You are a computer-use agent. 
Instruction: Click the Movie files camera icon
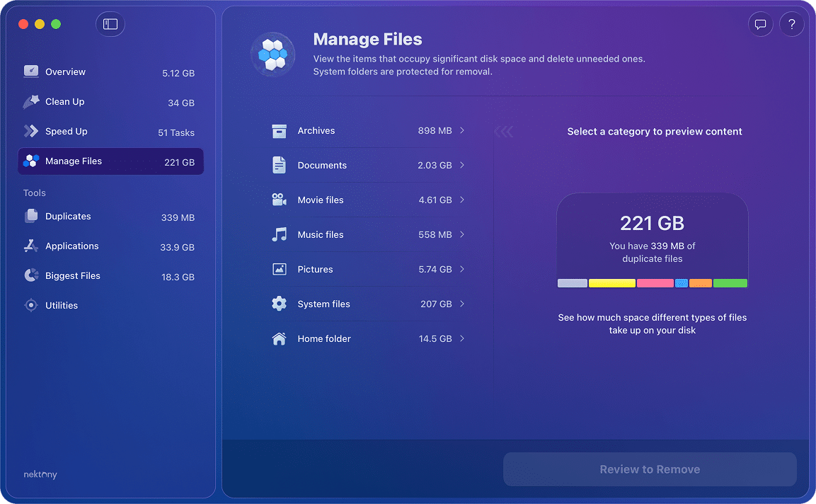pyautogui.click(x=279, y=200)
